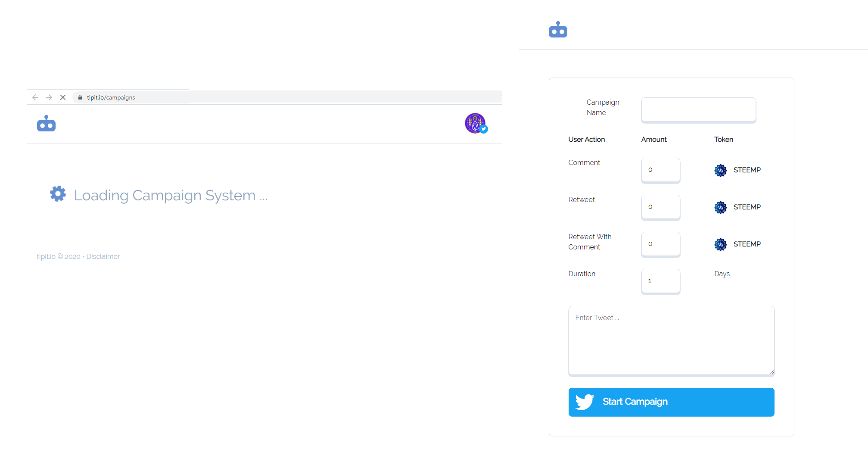Viewport: 868px width, 464px height.
Task: Click the gear icon beside Loading Campaign System
Action: coord(58,194)
